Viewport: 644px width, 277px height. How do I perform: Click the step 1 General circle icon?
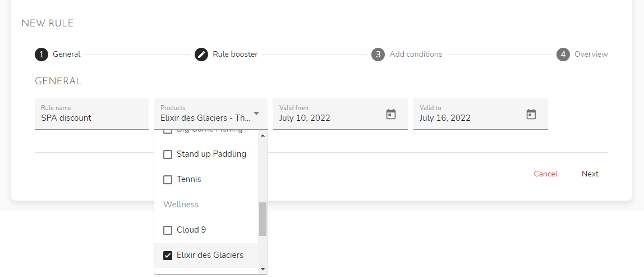click(x=42, y=55)
